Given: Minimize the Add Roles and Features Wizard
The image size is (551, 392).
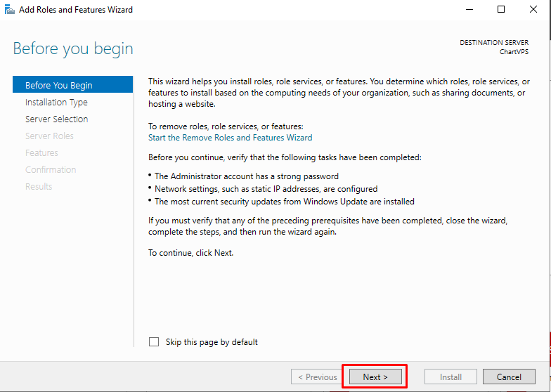Looking at the screenshot, I should pos(469,10).
